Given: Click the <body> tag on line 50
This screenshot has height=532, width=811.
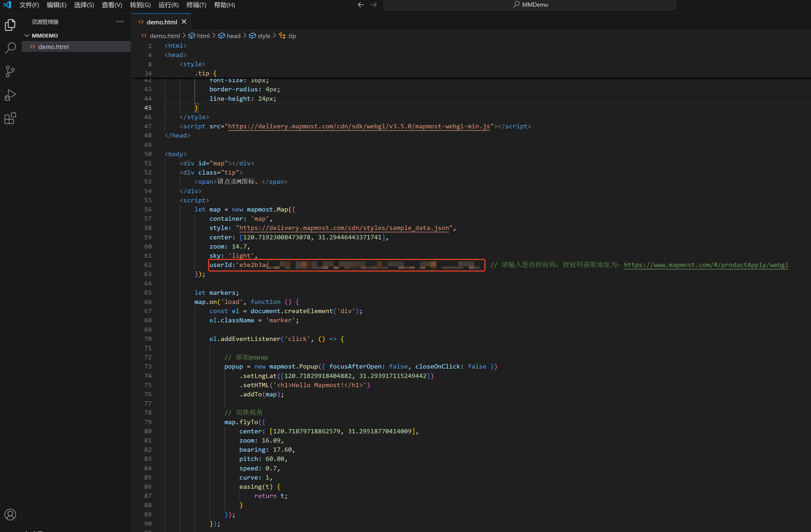Looking at the screenshot, I should [x=176, y=154].
